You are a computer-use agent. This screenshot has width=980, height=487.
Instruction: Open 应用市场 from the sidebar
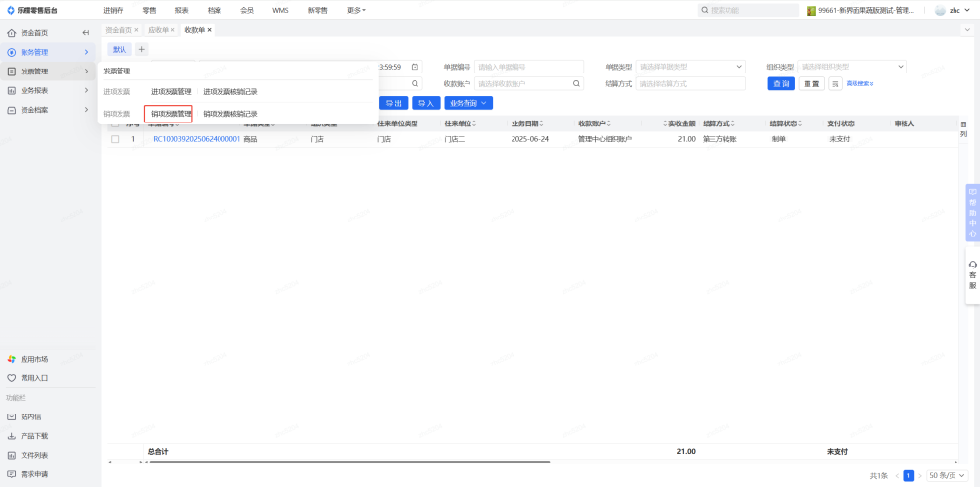pyautogui.click(x=34, y=359)
